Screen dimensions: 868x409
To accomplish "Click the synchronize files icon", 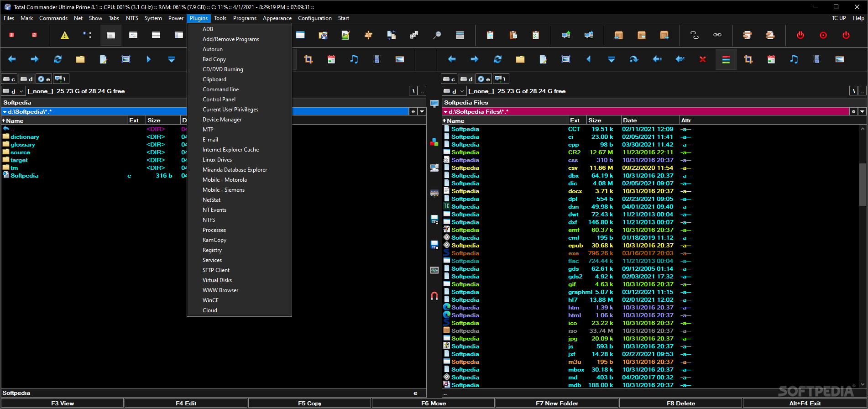I will tap(391, 35).
